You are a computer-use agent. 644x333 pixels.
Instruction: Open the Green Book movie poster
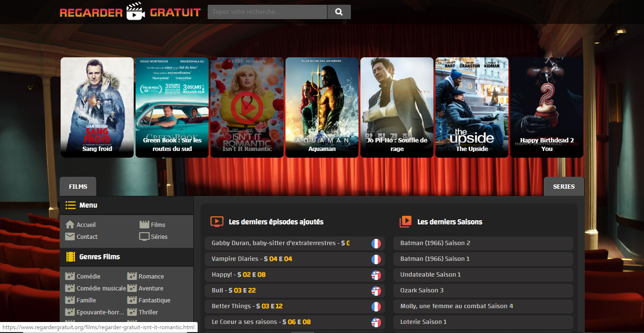[x=172, y=107]
